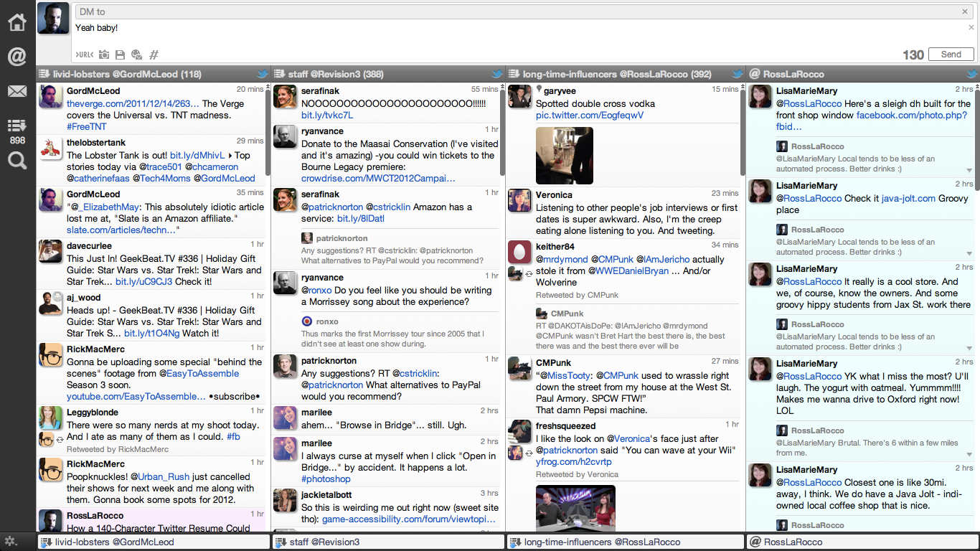This screenshot has height=551, width=980.
Task: Open the theverge.com link in GordMcLeod's tweet
Action: pos(133,103)
